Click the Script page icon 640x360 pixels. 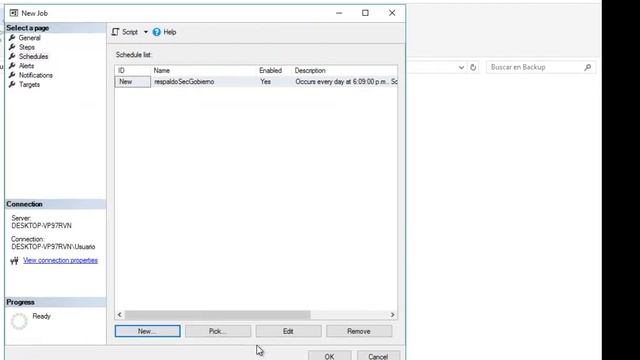coord(116,32)
